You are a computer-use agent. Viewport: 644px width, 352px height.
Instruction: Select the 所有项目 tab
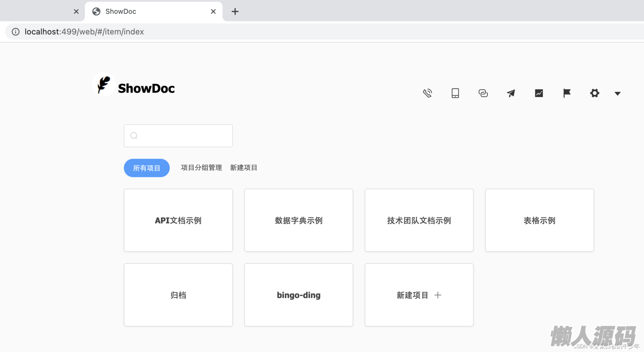point(147,168)
